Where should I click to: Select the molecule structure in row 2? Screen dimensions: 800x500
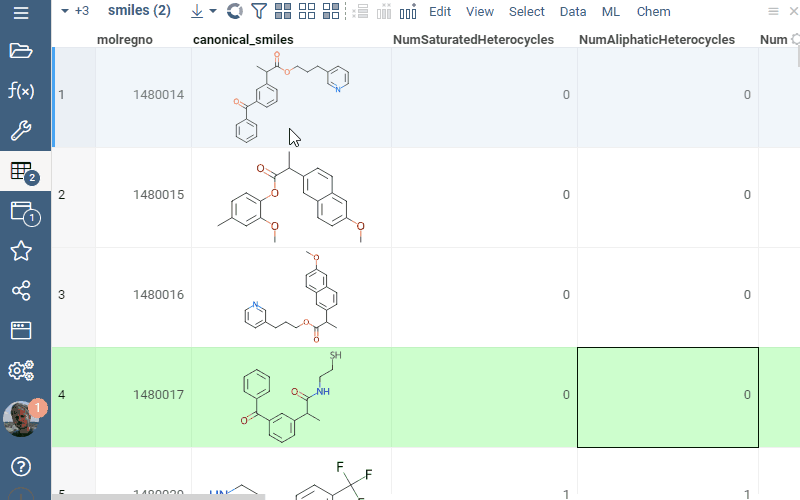[x=291, y=198]
